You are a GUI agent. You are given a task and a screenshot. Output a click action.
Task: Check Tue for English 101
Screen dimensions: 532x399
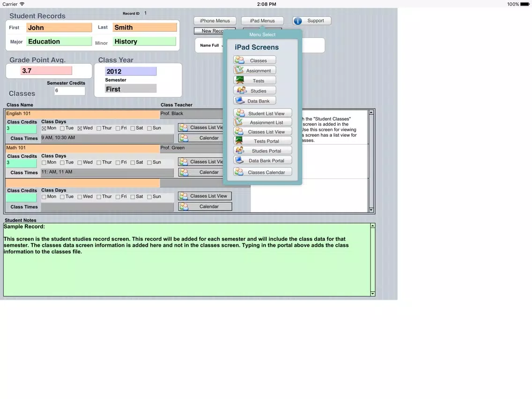tap(62, 128)
